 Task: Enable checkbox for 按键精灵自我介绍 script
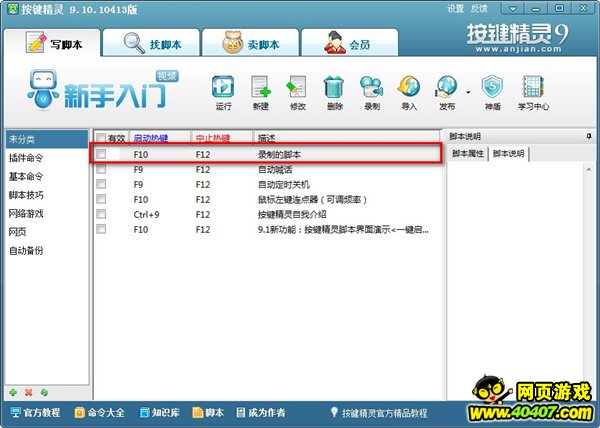click(x=101, y=214)
